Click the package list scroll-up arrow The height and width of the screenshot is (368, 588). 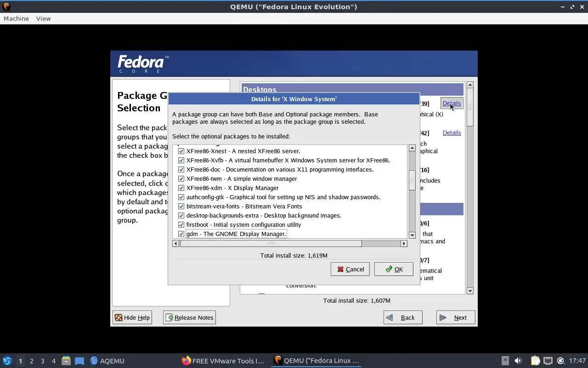pos(412,148)
